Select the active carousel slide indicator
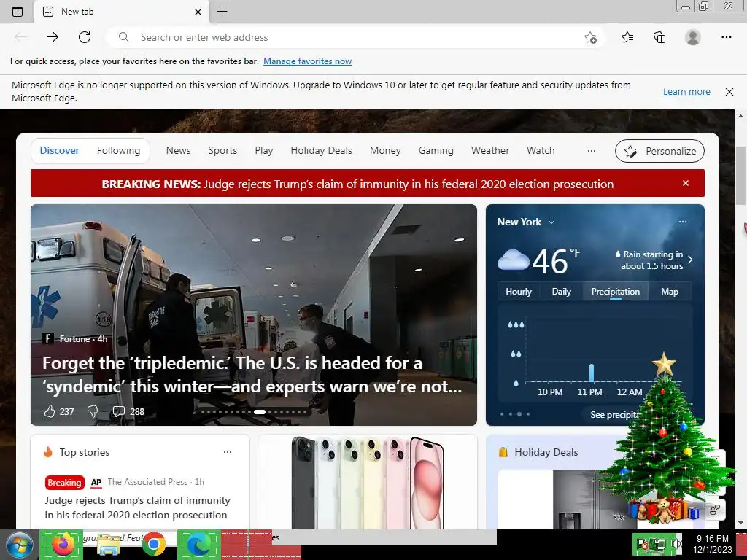The image size is (747, 560). (260, 412)
